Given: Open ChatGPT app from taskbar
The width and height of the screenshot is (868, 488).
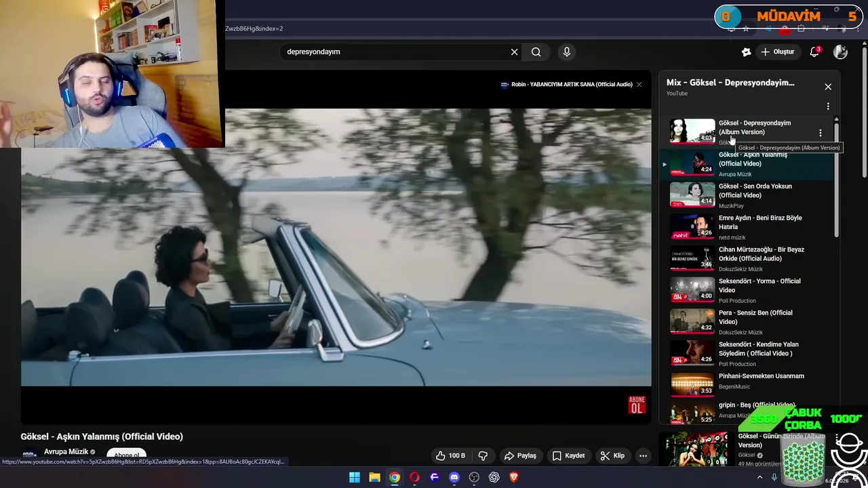Looking at the screenshot, I should (494, 477).
